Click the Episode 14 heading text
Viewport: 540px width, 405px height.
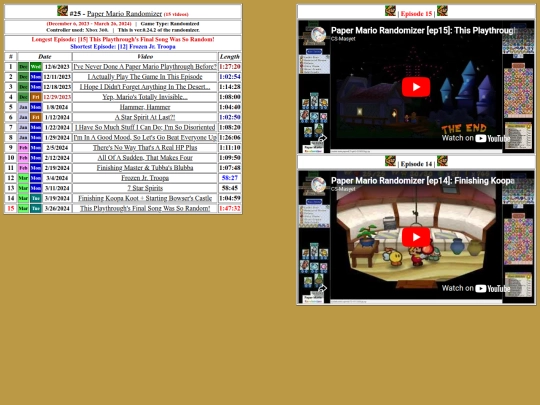pyautogui.click(x=416, y=164)
